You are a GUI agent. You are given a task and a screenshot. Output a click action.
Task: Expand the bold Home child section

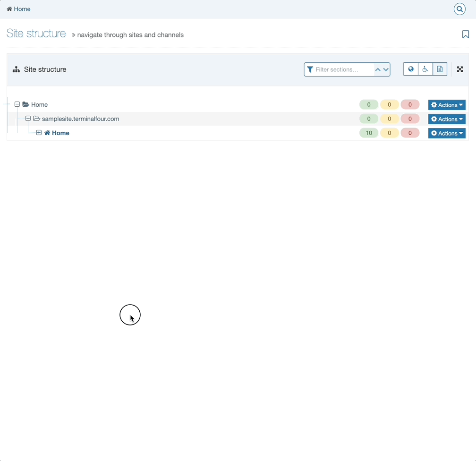39,133
